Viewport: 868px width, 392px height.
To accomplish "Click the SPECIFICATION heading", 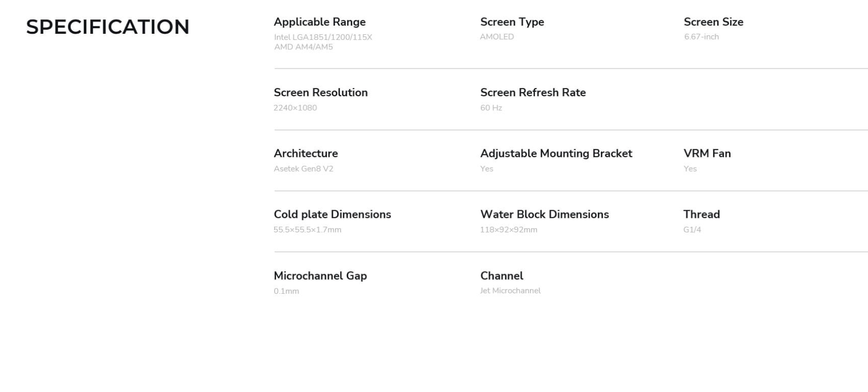I will point(107,27).
